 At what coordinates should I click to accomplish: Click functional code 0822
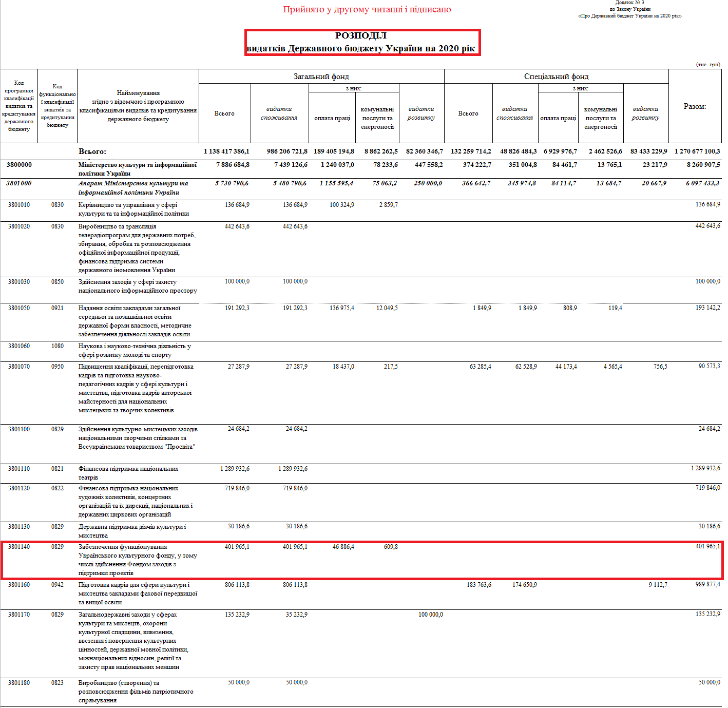pos(58,488)
